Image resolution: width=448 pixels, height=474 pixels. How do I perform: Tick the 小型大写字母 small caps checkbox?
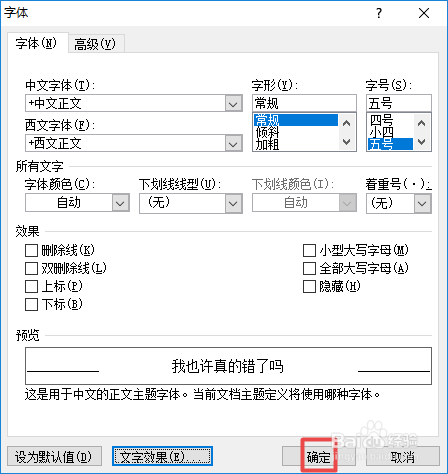tap(309, 250)
